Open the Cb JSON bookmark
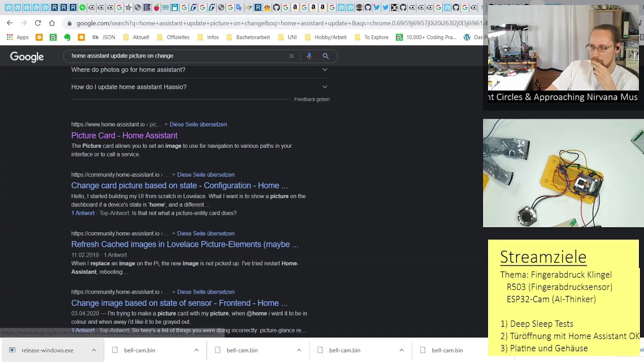Screen dimensions: 644x362 coord(103,37)
